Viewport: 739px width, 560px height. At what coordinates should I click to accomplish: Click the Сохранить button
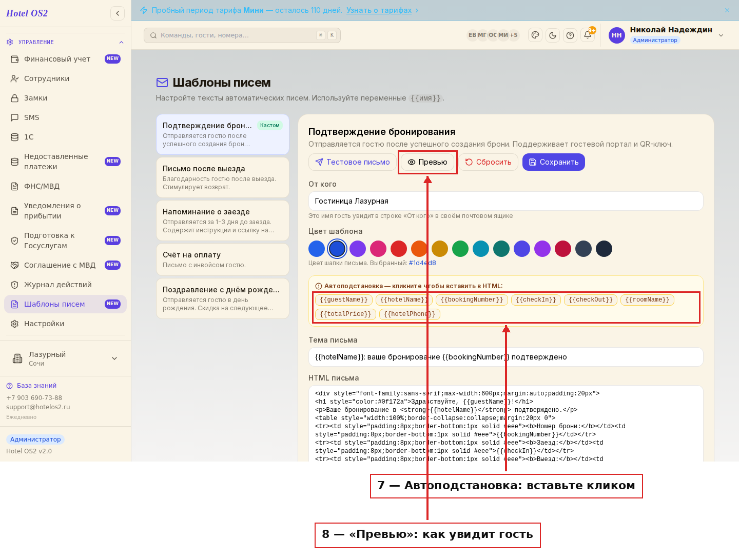[x=554, y=162]
